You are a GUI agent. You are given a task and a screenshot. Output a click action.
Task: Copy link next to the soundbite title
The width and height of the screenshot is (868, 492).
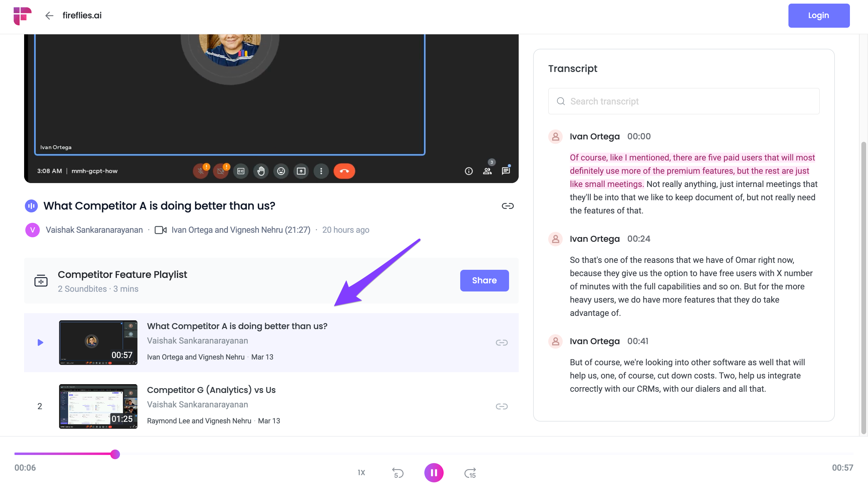click(508, 206)
